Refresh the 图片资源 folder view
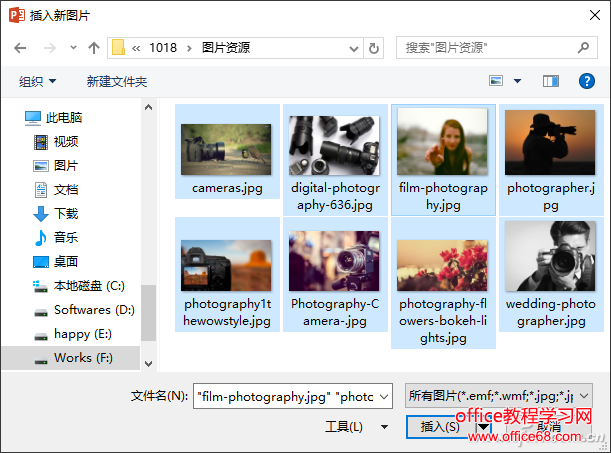This screenshot has height=453, width=611. tap(373, 48)
